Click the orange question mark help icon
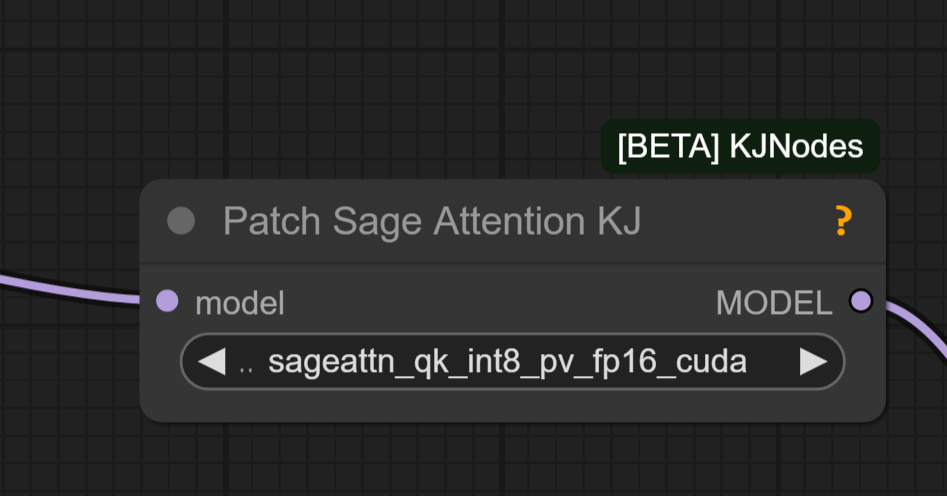947x496 pixels. click(x=843, y=221)
